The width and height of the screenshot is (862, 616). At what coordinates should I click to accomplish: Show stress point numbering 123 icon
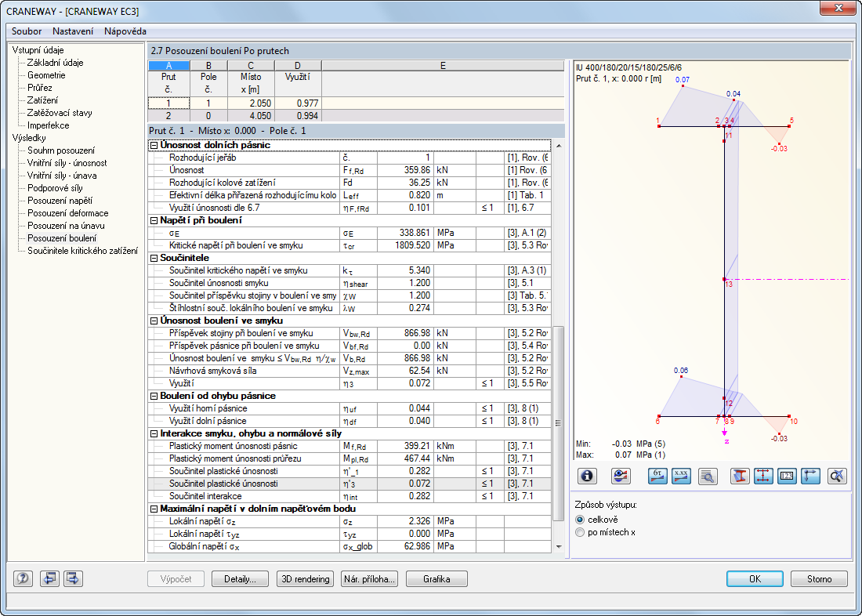tap(787, 476)
